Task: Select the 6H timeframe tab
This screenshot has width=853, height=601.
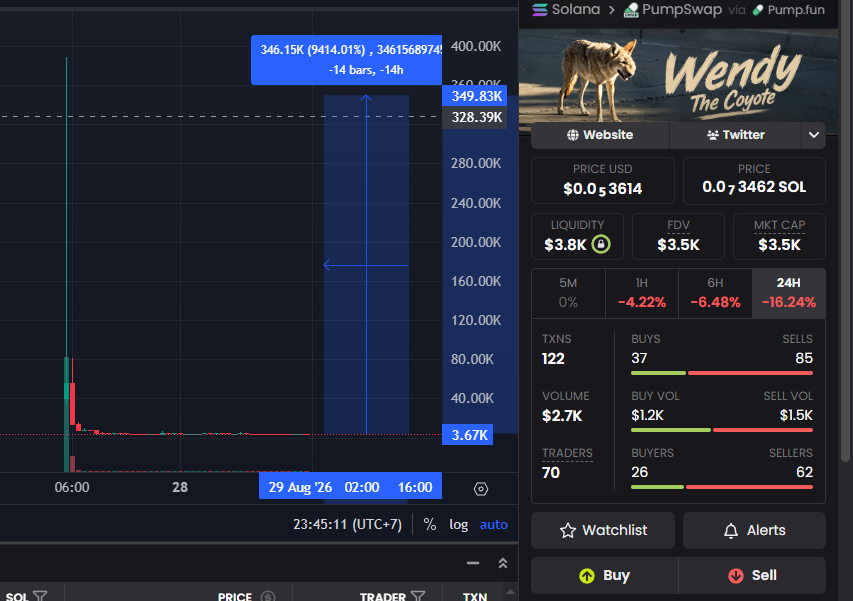Action: click(715, 293)
